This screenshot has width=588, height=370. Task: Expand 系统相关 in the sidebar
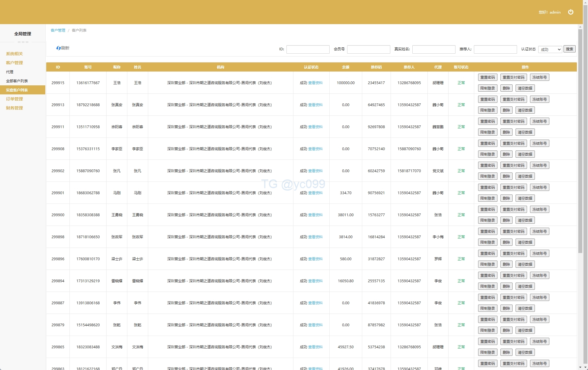(14, 54)
